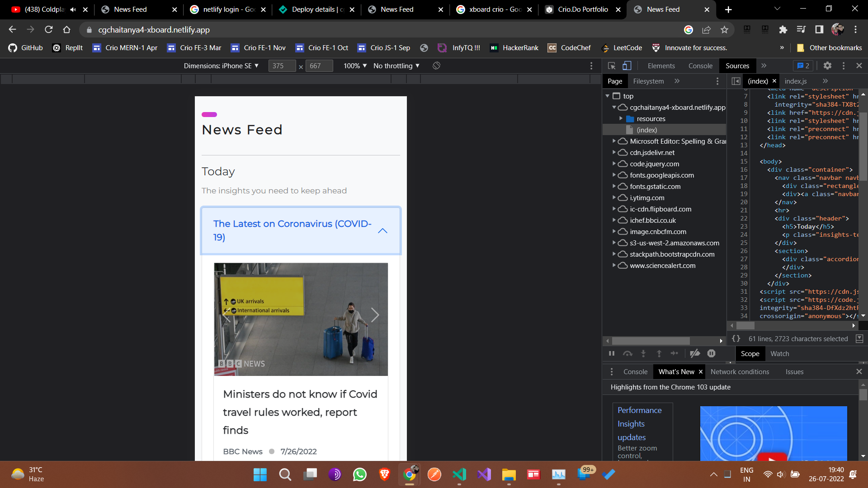868x488 pixels.
Task: Toggle the device toolbar
Action: tap(627, 66)
